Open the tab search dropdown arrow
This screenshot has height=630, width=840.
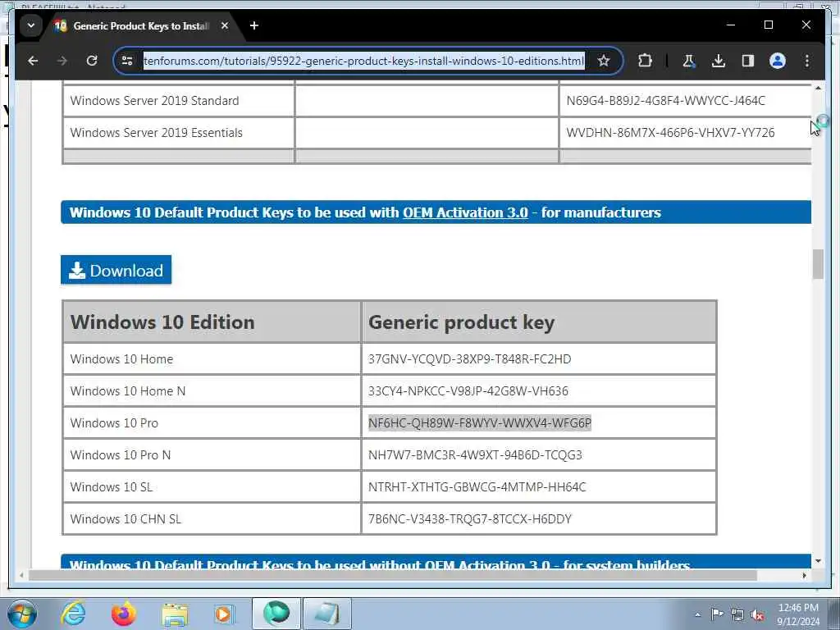[x=31, y=25]
